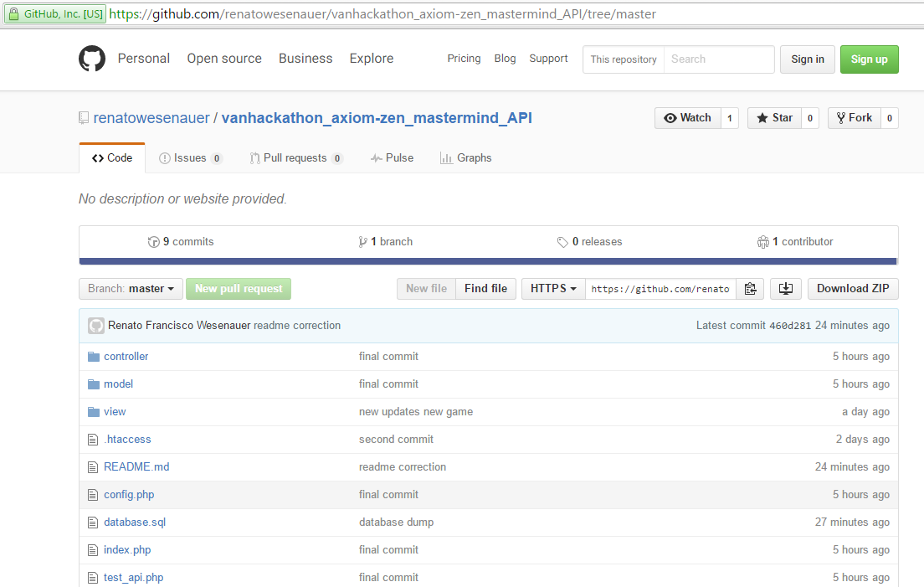
Task: Open the vanhackathon_axiom-zen_mastermind_API repo title link
Action: 377,118
